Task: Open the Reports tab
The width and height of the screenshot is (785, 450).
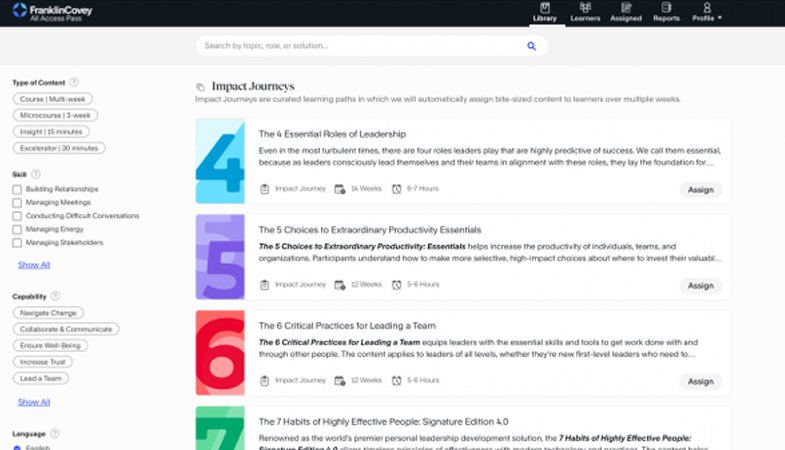Action: point(666,13)
